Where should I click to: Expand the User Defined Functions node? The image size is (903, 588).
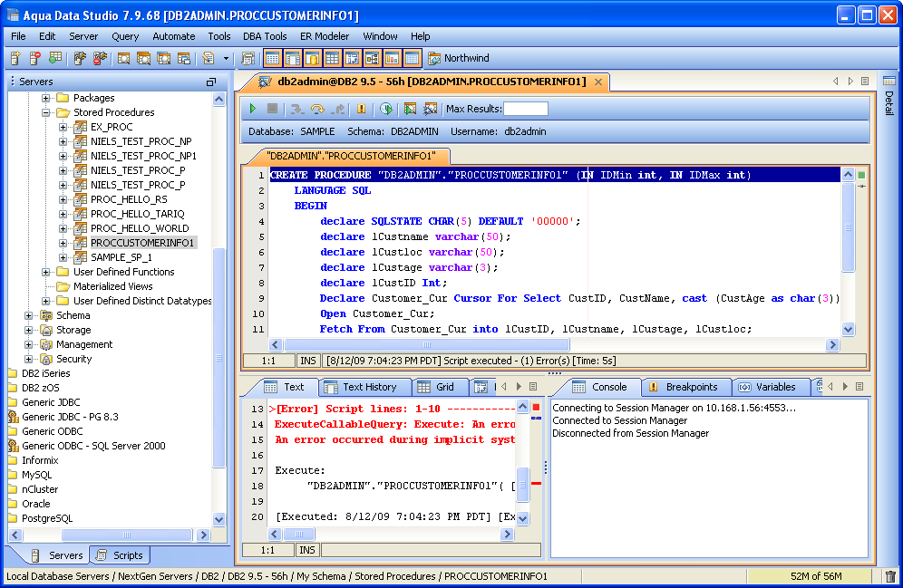pyautogui.click(x=45, y=272)
